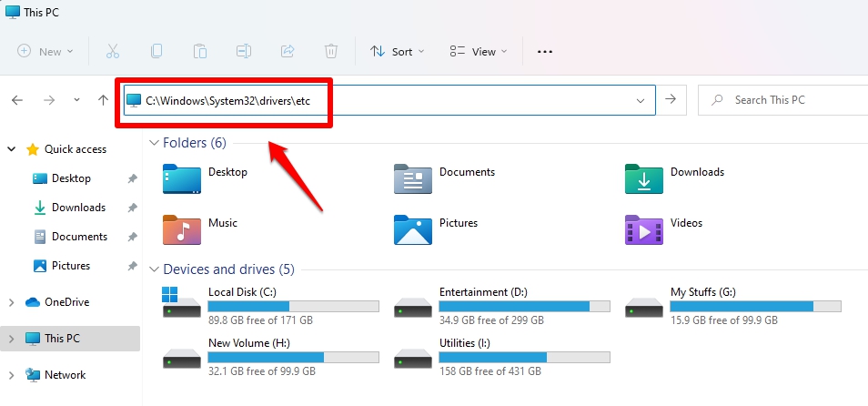Click the New Volume (H:) usage bar
Image resolution: width=868 pixels, height=406 pixels.
coord(293,357)
